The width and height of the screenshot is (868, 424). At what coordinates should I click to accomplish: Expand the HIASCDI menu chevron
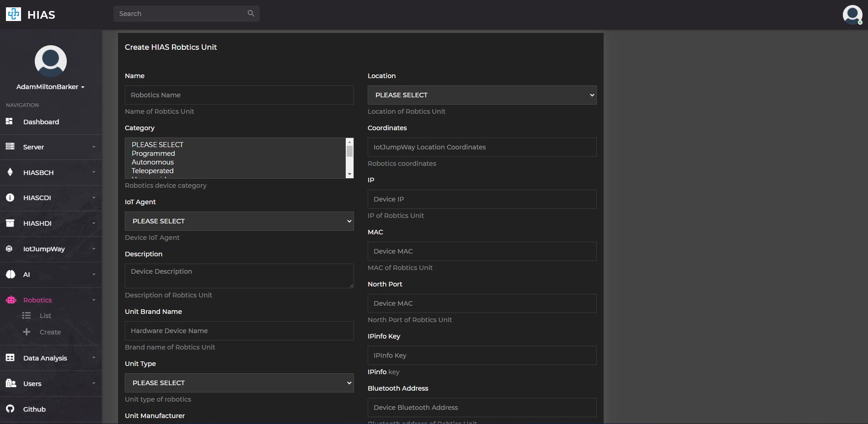94,198
